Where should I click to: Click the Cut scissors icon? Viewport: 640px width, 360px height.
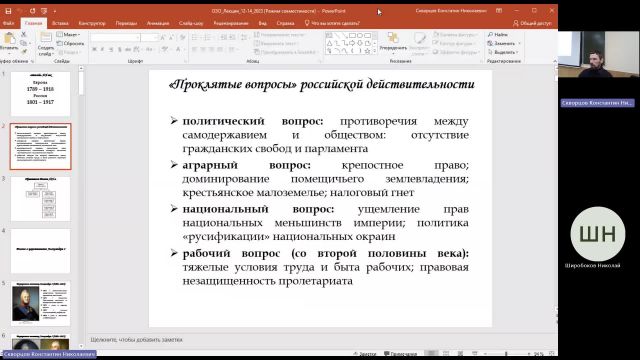[x=24, y=35]
